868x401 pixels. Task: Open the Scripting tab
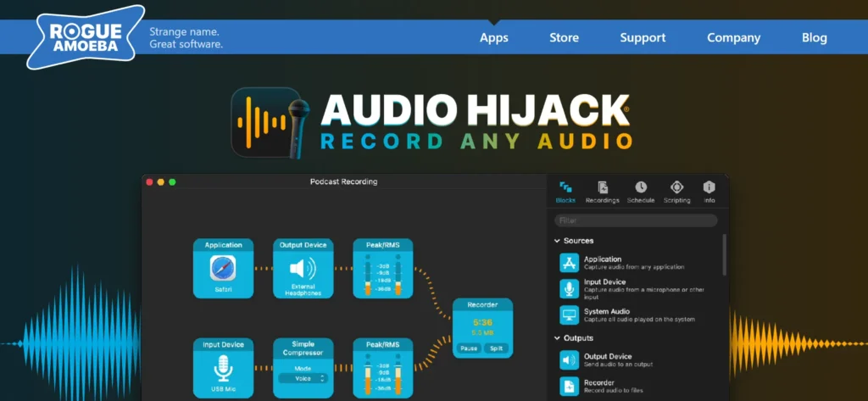(676, 192)
